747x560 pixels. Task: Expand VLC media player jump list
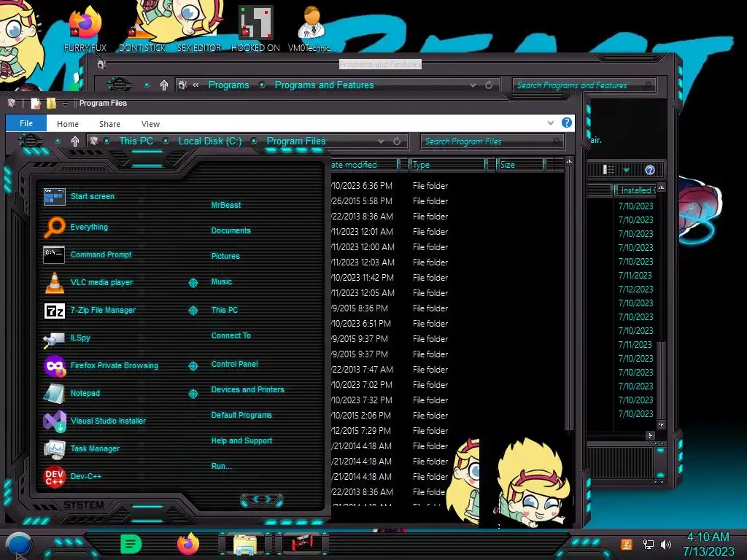coord(193,283)
